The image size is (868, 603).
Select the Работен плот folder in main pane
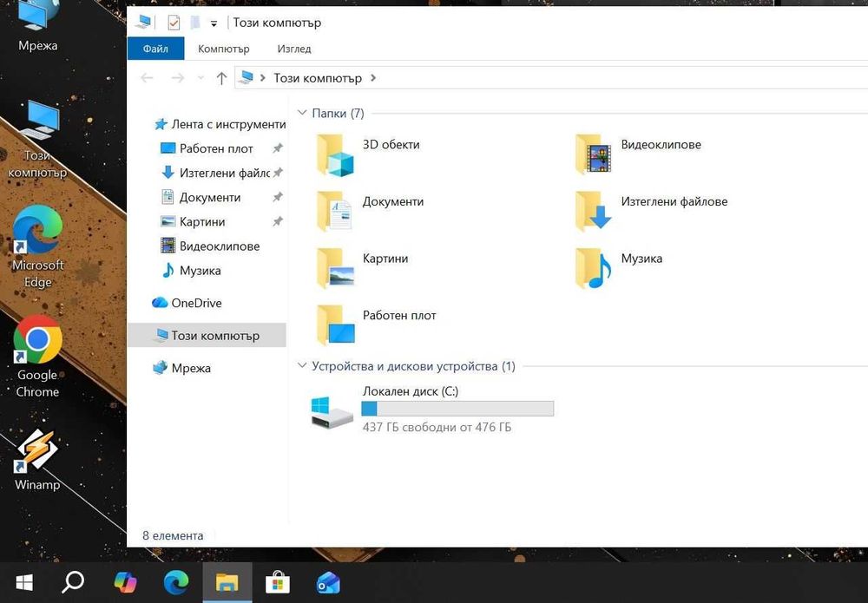(x=376, y=325)
